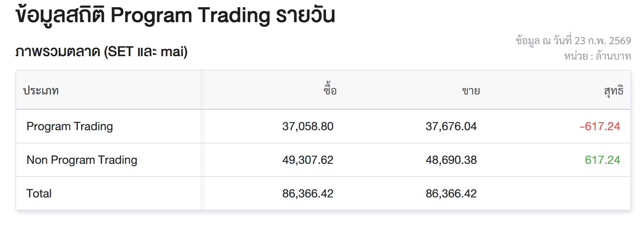Click the ขาย column header
644x234 pixels.
coord(471,91)
